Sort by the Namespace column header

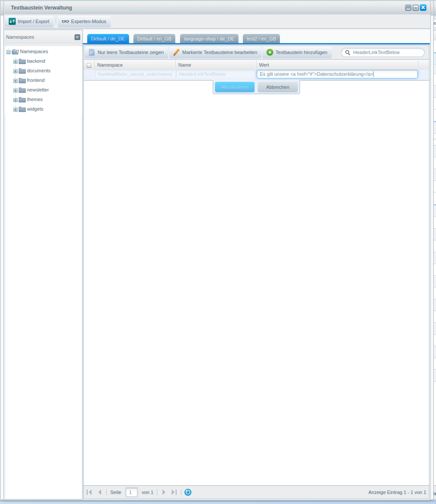[x=135, y=65]
